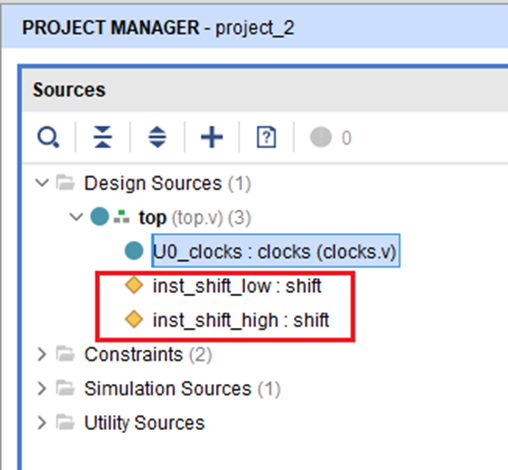Expand the Utility Sources folder

(42, 423)
